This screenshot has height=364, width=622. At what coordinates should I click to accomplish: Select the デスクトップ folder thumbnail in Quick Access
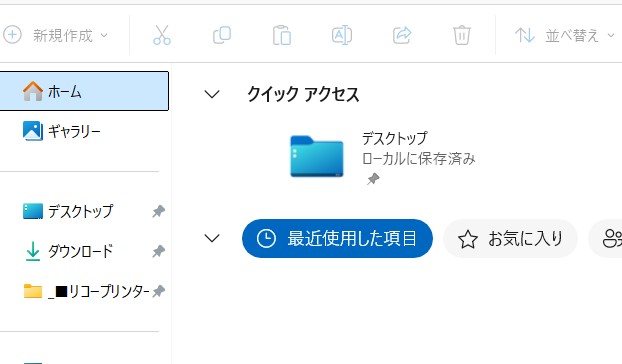(x=317, y=156)
